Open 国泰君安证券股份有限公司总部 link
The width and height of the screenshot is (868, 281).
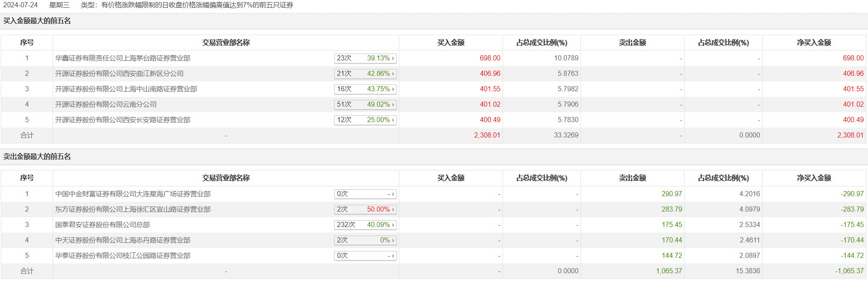click(102, 225)
